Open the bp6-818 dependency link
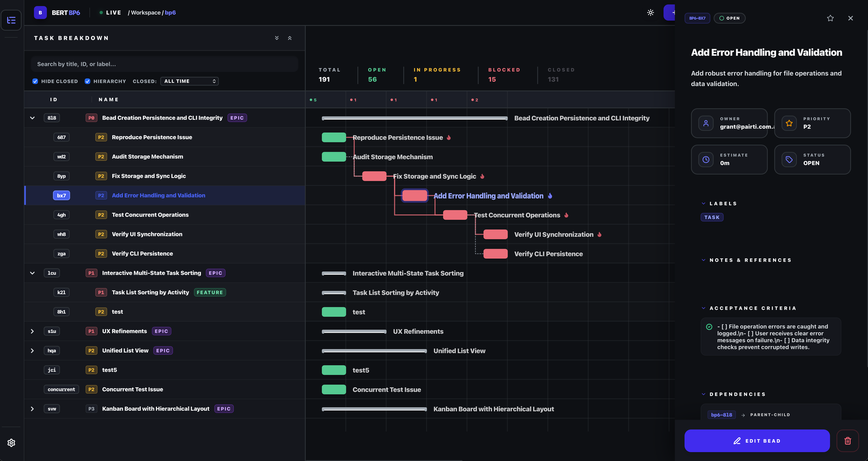 point(722,415)
